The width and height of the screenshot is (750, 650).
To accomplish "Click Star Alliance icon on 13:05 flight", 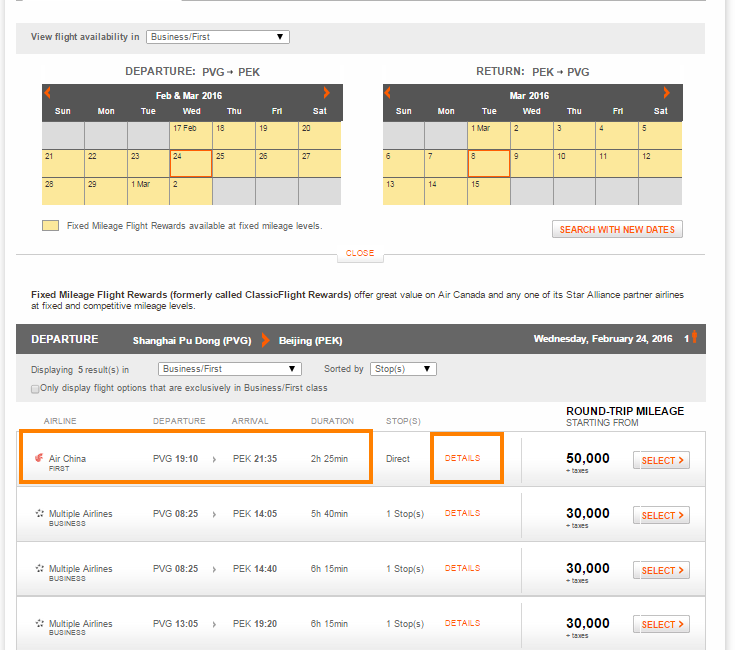I will pyautogui.click(x=39, y=624).
